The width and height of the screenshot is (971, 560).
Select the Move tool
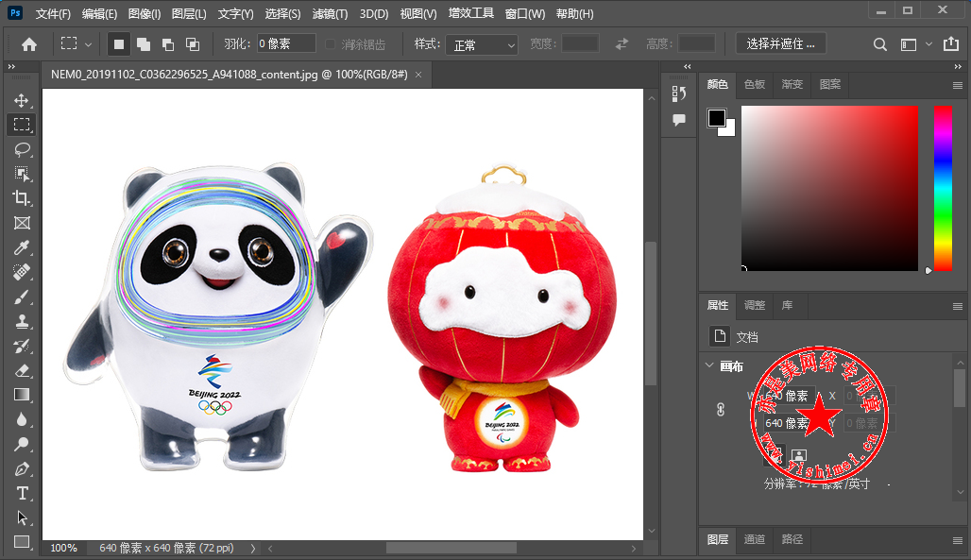(x=22, y=100)
